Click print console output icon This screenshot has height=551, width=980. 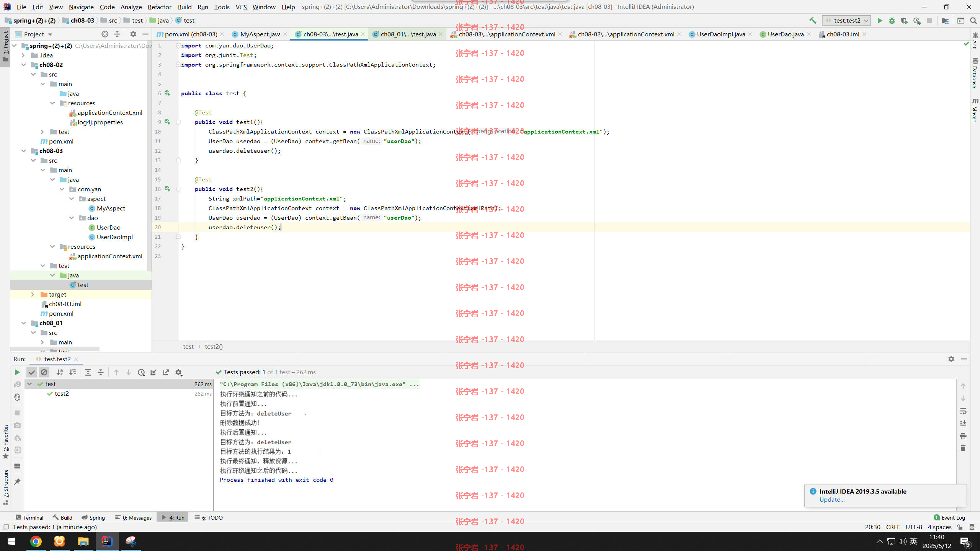pos(963,436)
